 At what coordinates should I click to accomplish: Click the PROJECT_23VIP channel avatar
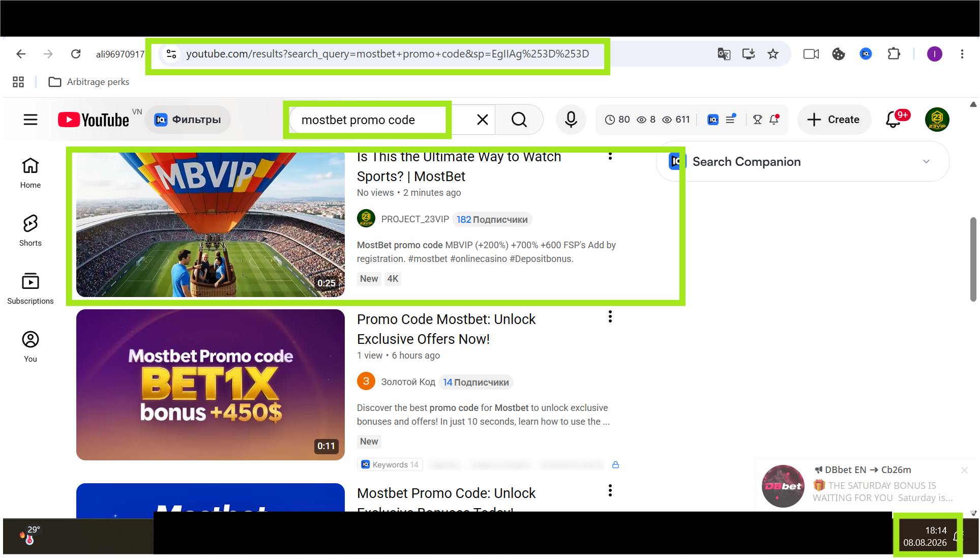click(366, 219)
